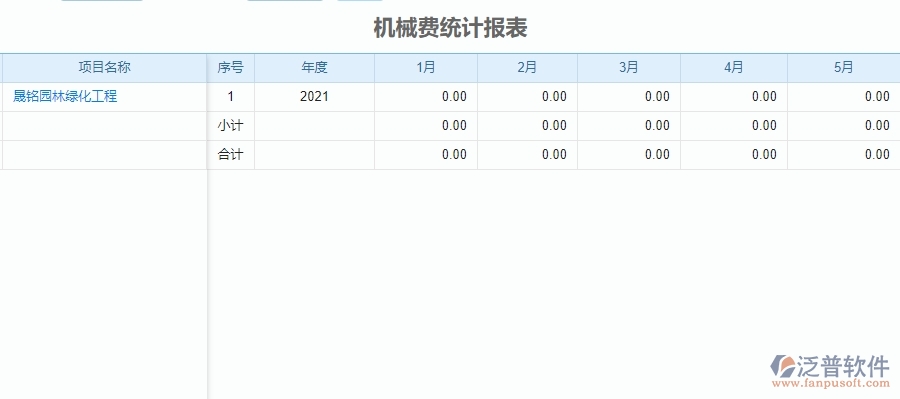The width and height of the screenshot is (900, 399).
Task: Click the 机械费统计报表 title
Action: [x=451, y=28]
